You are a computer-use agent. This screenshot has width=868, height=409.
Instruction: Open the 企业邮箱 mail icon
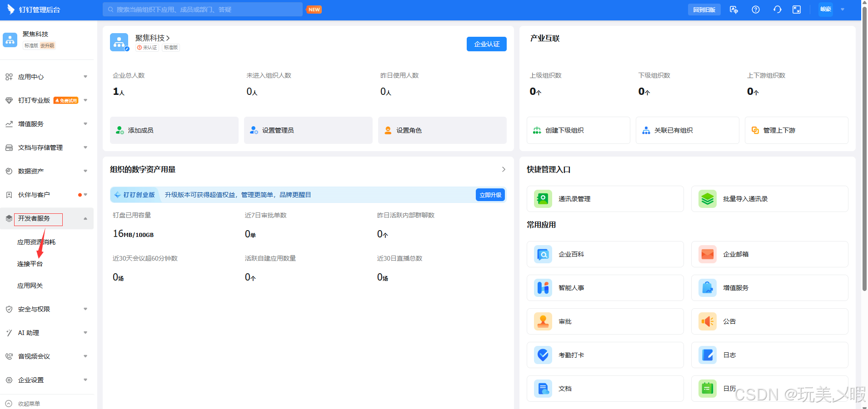pos(707,254)
